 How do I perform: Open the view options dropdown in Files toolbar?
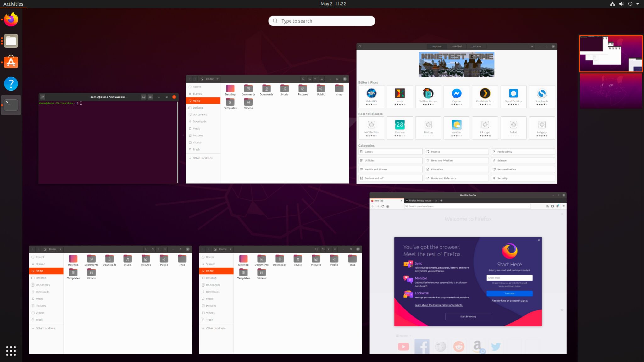pyautogui.click(x=315, y=79)
